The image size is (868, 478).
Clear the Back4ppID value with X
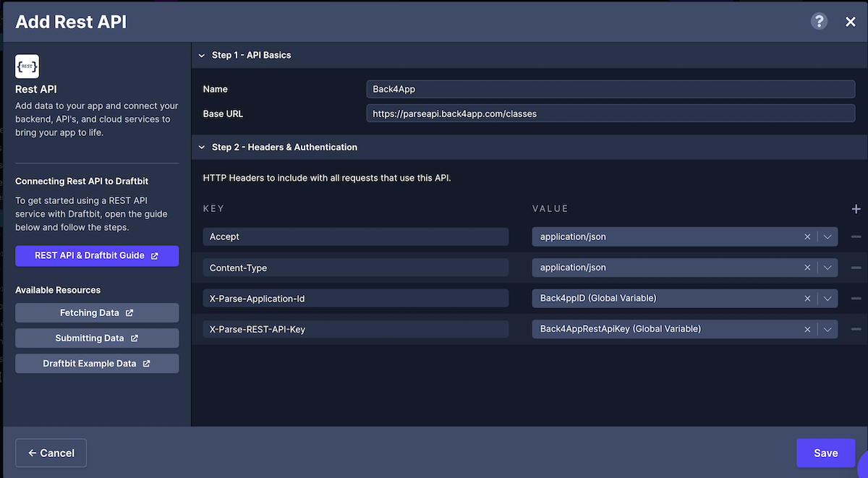pyautogui.click(x=807, y=298)
